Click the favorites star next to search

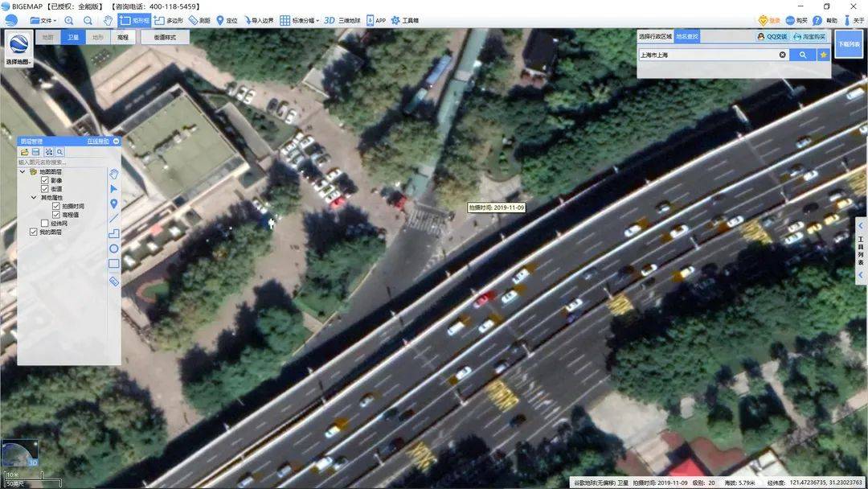[823, 55]
